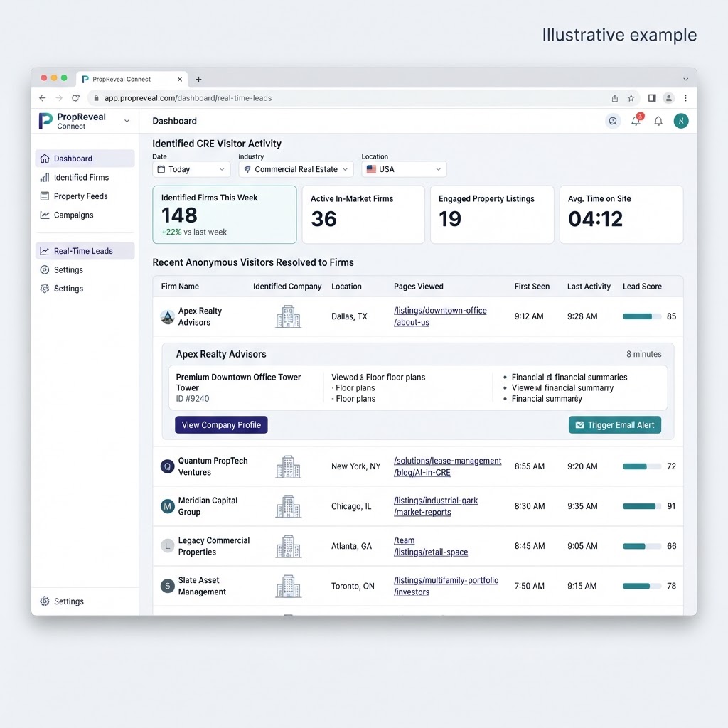Close the PropReveal Connect tab

[x=180, y=80]
